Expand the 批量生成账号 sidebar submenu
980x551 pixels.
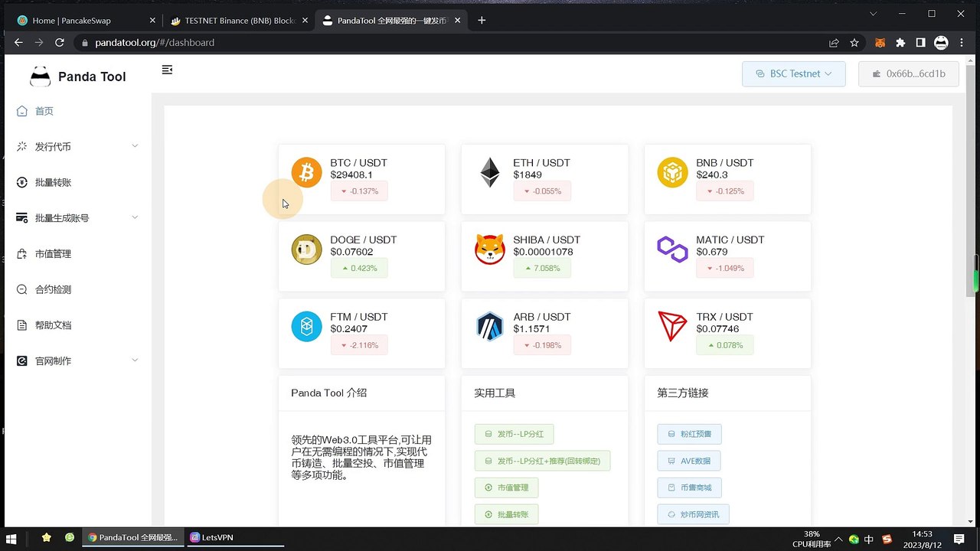[77, 218]
